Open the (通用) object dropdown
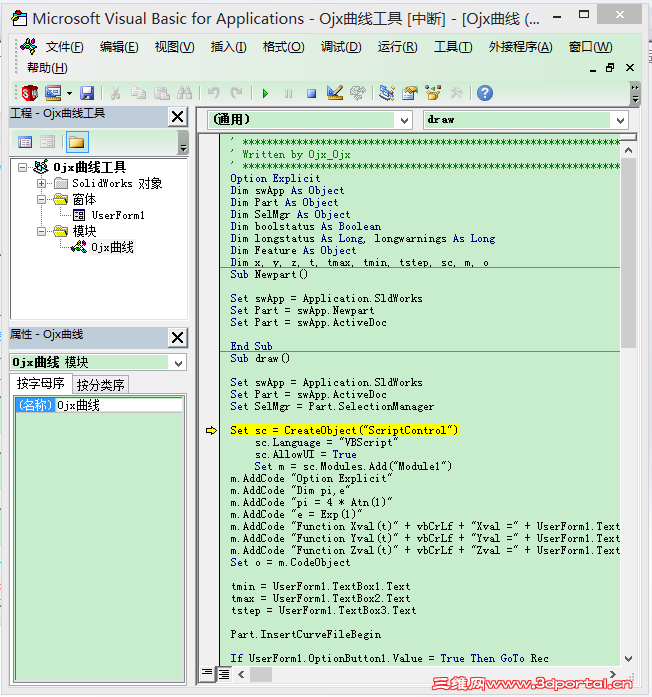 pyautogui.click(x=404, y=120)
